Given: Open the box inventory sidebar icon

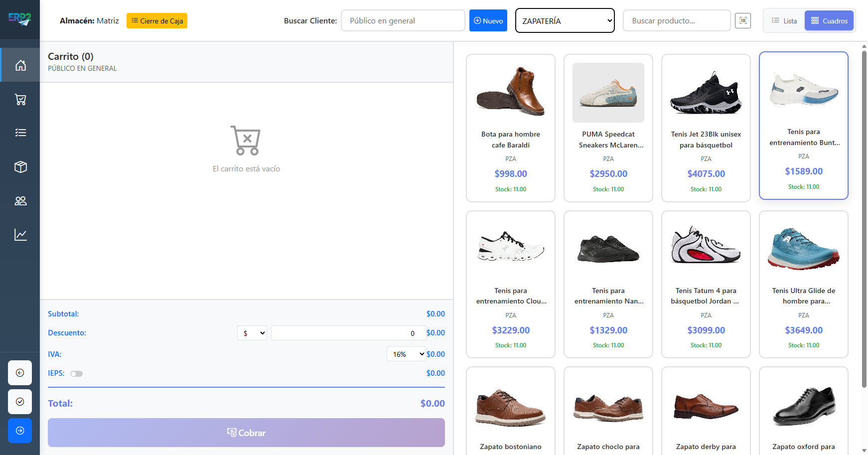Looking at the screenshot, I should tap(20, 167).
